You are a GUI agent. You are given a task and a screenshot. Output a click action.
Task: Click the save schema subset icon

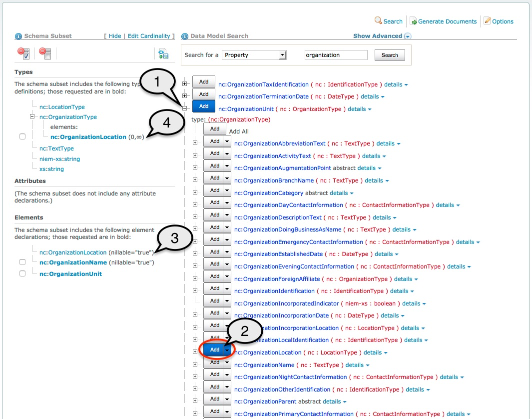pyautogui.click(x=163, y=54)
